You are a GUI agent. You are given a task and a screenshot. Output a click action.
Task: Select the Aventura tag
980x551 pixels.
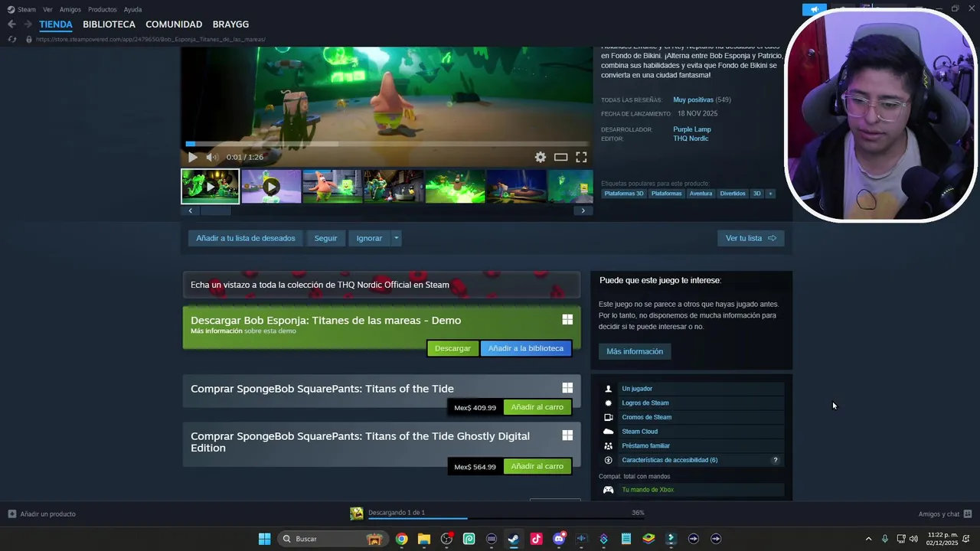pyautogui.click(x=701, y=194)
